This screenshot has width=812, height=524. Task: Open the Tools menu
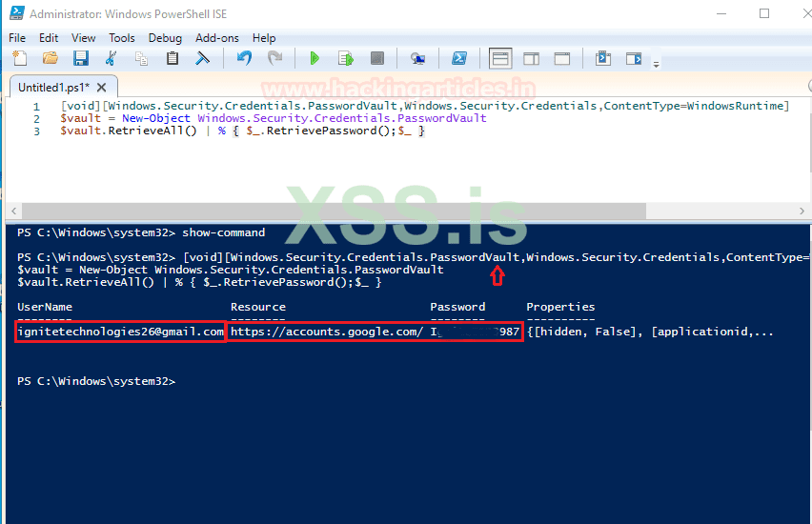[x=122, y=38]
